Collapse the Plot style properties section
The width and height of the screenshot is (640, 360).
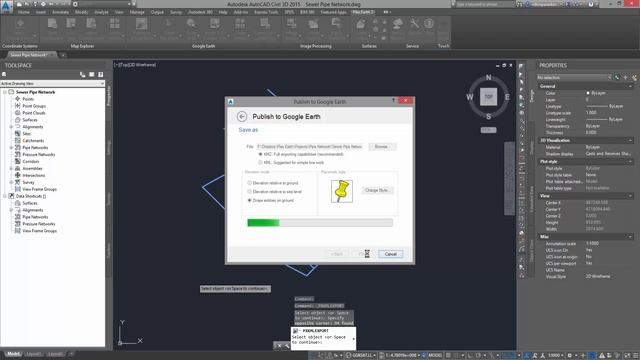(x=630, y=162)
